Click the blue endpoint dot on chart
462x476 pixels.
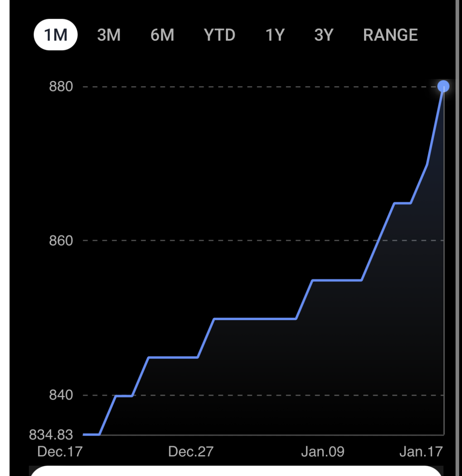tap(443, 86)
